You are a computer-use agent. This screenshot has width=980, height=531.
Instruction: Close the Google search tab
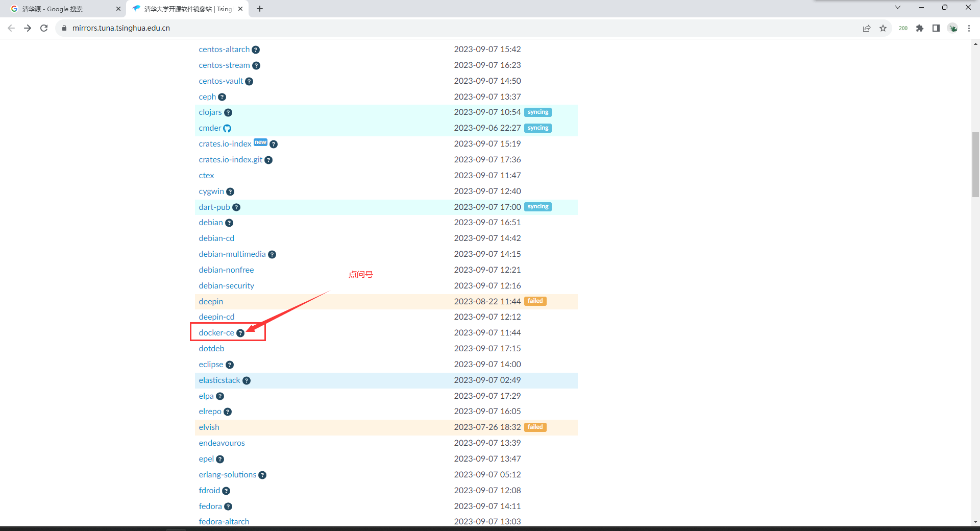(118, 9)
